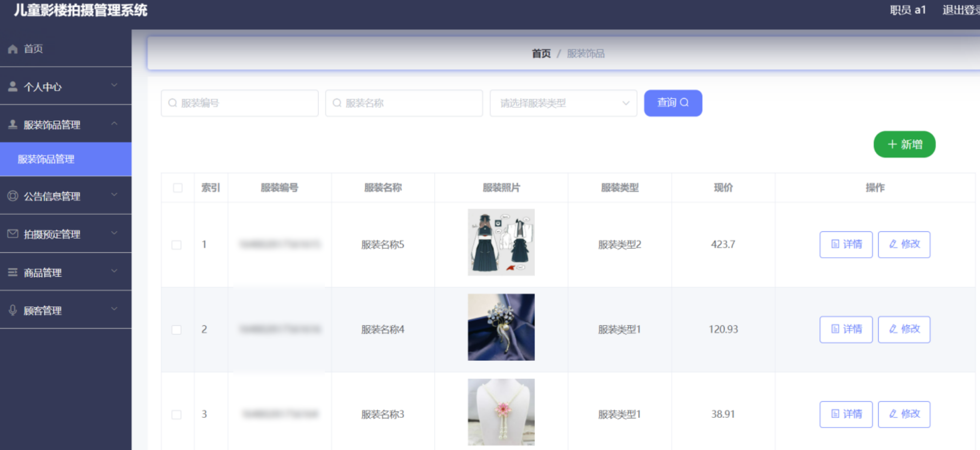The image size is (980, 450).
Task: Click the person icon beside 个人中心
Action: click(13, 87)
